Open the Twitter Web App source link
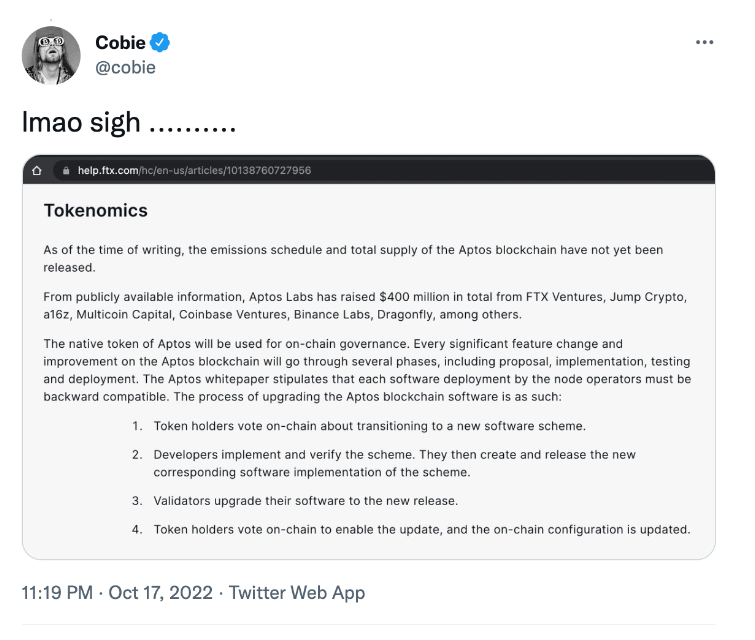The image size is (755, 640). 297,593
